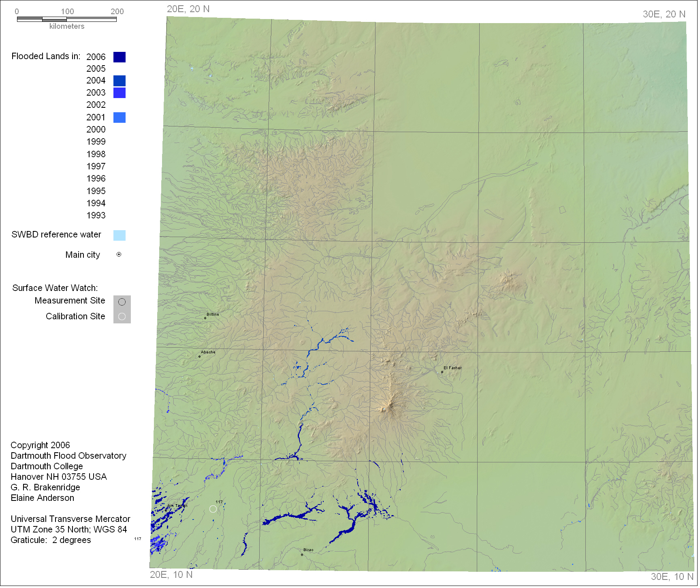Click the 2005 year legend label
The width and height of the screenshot is (700, 588).
click(96, 69)
